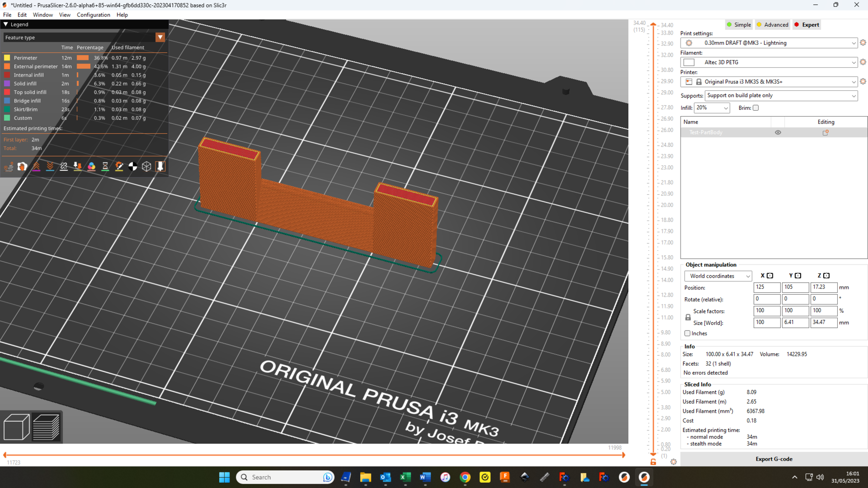Screen dimensions: 868x488
Task: Click the scale factors lock icon
Action: pos(688,317)
